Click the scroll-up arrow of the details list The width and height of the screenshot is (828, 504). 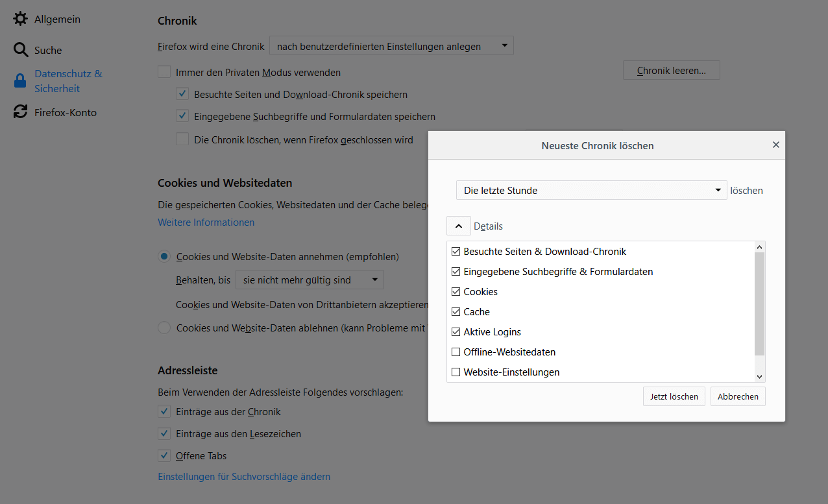click(759, 247)
